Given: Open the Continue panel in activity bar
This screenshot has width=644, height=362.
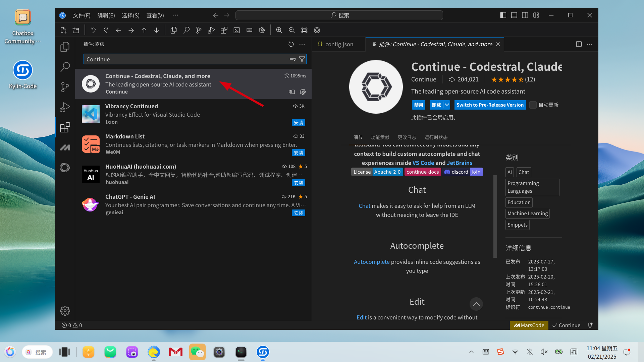Looking at the screenshot, I should pyautogui.click(x=65, y=167).
